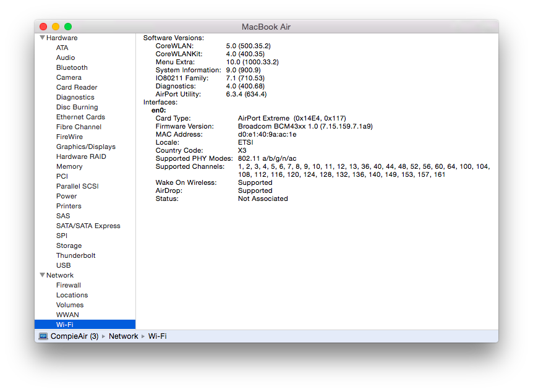The width and height of the screenshot is (533, 392).
Task: Click the MAC address d0:e1:40:9a:ac:1e
Action: [x=267, y=134]
